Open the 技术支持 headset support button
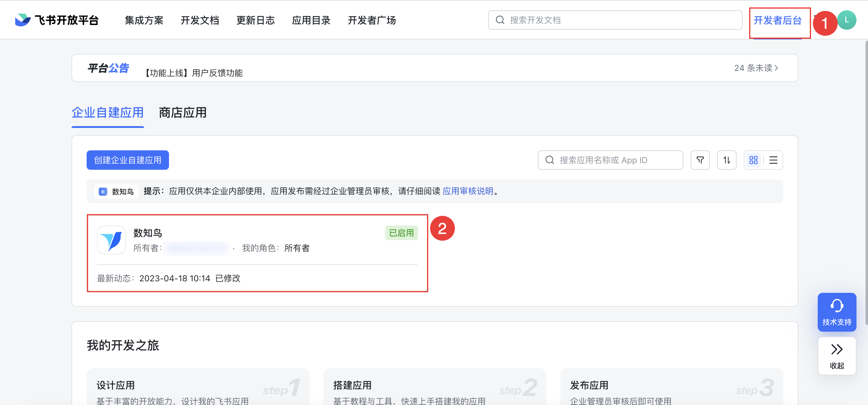Screen dimensions: 868x405 coord(837,312)
